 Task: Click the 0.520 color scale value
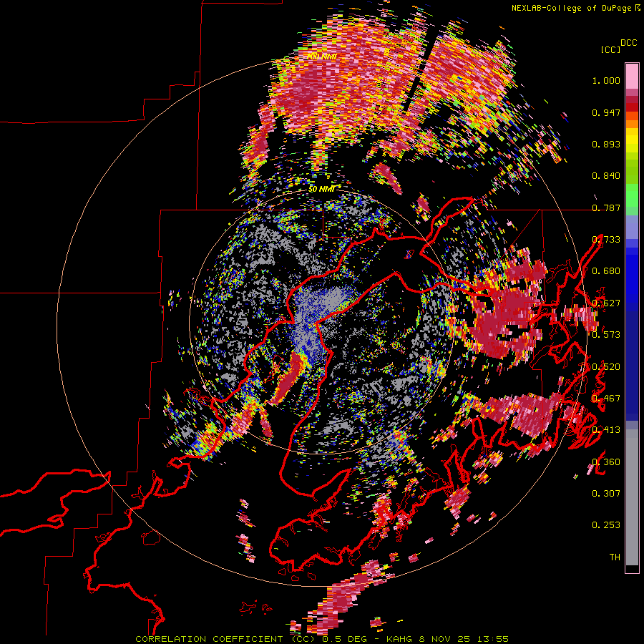tap(606, 366)
